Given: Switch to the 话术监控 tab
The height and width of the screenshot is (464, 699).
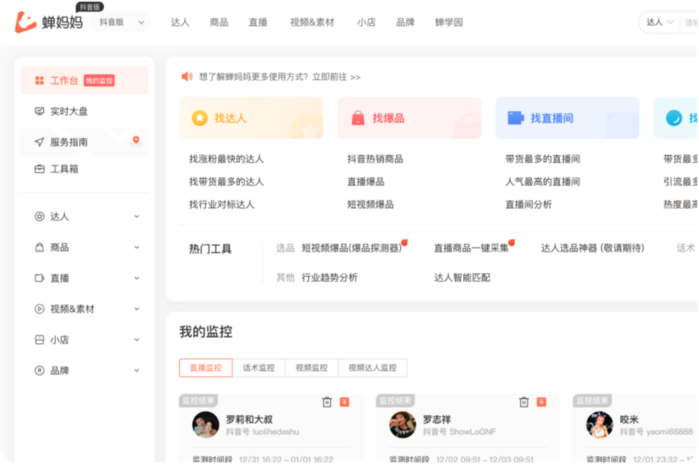Looking at the screenshot, I should (x=258, y=368).
